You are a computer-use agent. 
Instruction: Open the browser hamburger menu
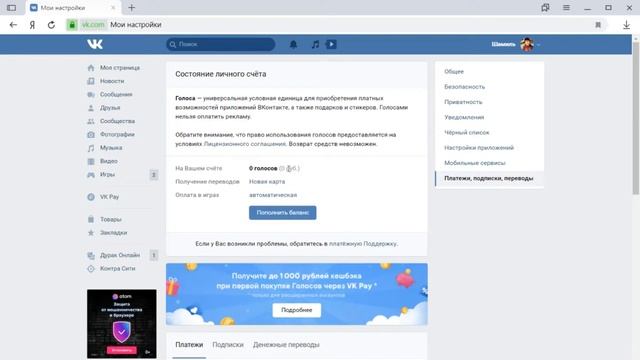coord(566,8)
